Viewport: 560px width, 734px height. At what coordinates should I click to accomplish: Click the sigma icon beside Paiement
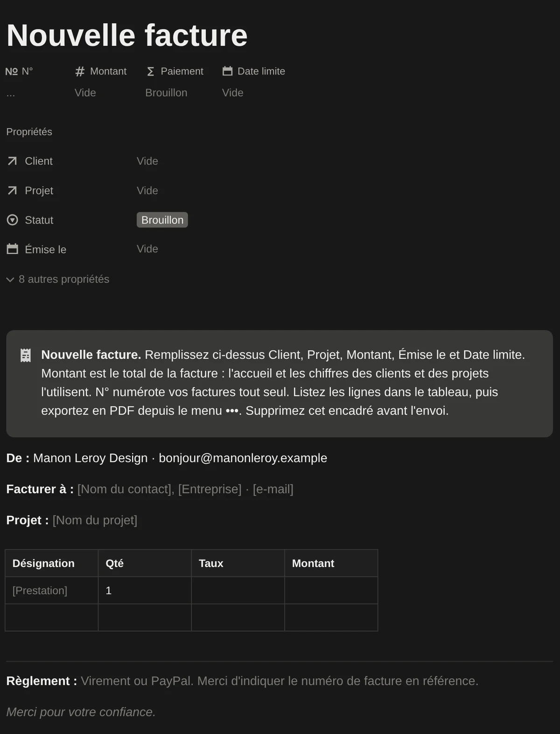click(150, 71)
